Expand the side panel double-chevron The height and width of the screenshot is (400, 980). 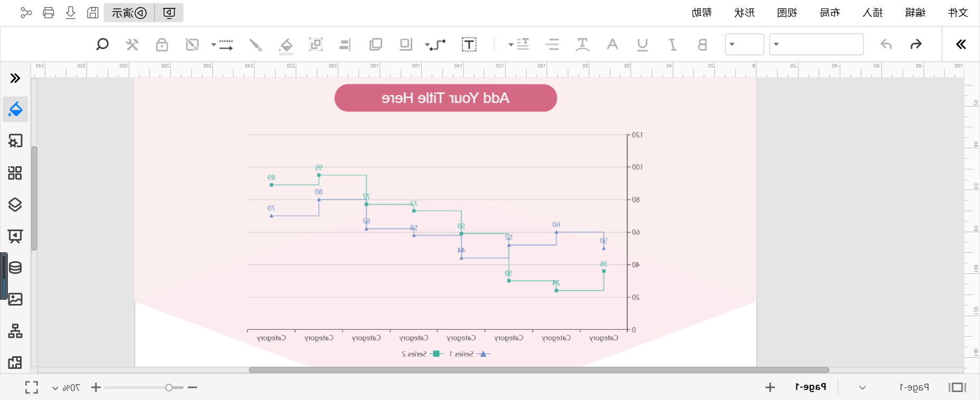[x=15, y=78]
